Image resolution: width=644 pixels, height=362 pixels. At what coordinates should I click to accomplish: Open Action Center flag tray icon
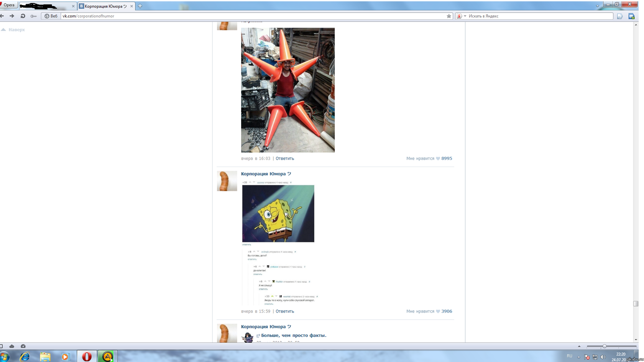[x=587, y=357]
